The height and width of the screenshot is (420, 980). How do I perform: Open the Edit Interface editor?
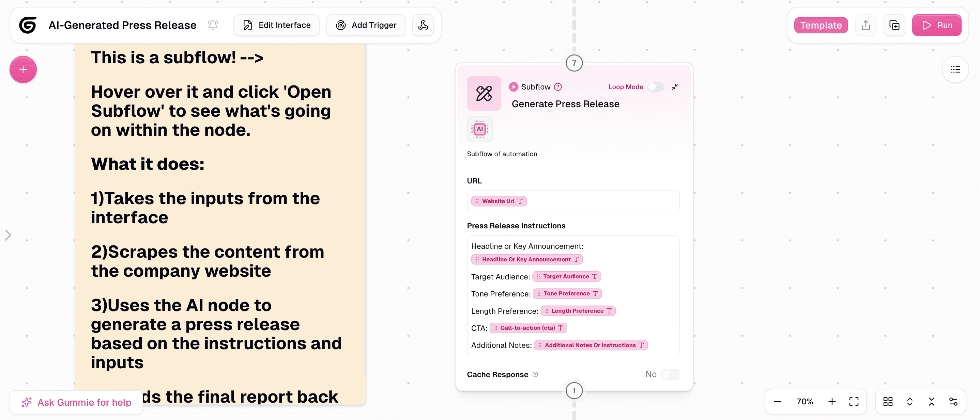pyautogui.click(x=277, y=25)
